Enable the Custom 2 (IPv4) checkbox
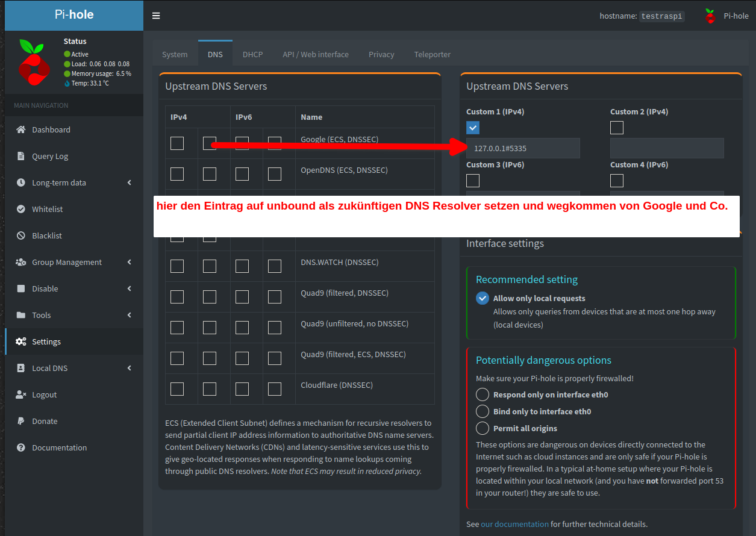This screenshot has height=536, width=756. point(617,128)
